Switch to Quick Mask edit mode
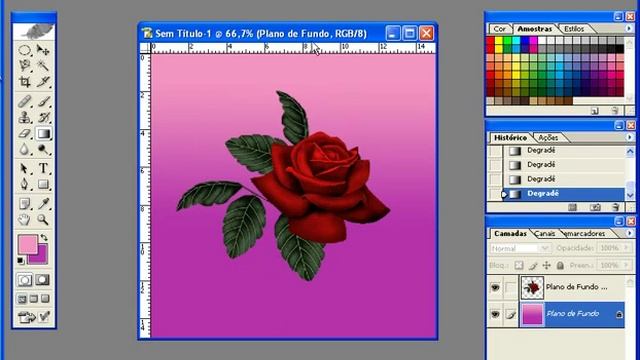 tap(43, 280)
